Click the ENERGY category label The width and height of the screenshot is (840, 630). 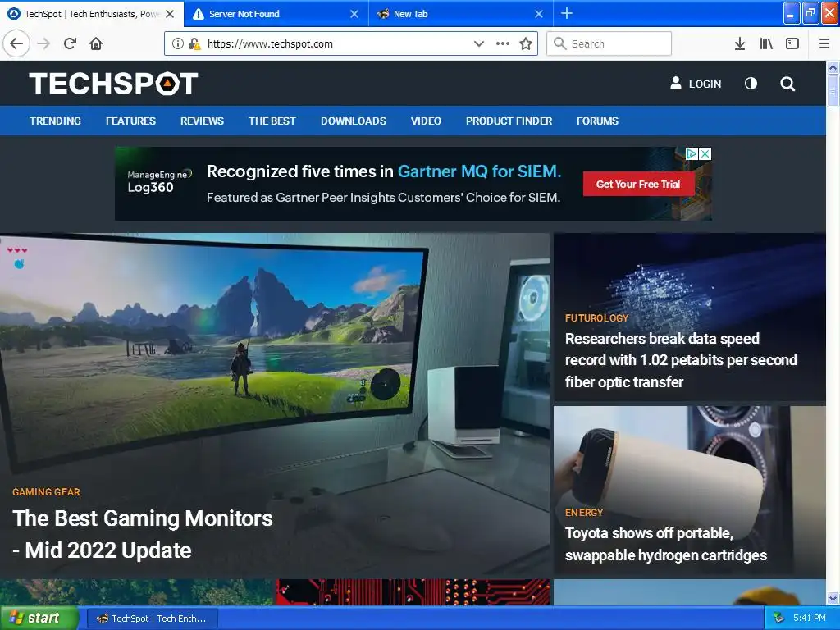pyautogui.click(x=584, y=512)
